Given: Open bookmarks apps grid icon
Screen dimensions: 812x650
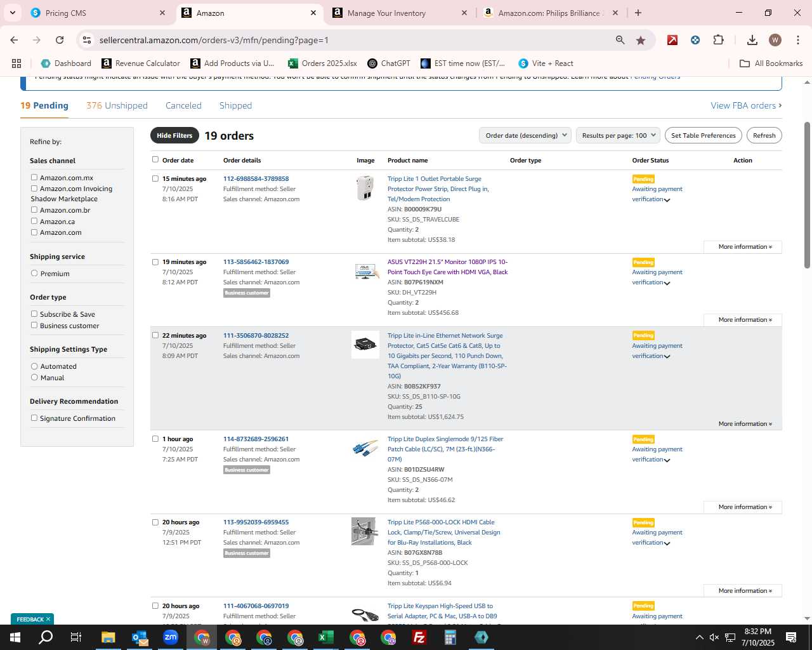Looking at the screenshot, I should (16, 63).
